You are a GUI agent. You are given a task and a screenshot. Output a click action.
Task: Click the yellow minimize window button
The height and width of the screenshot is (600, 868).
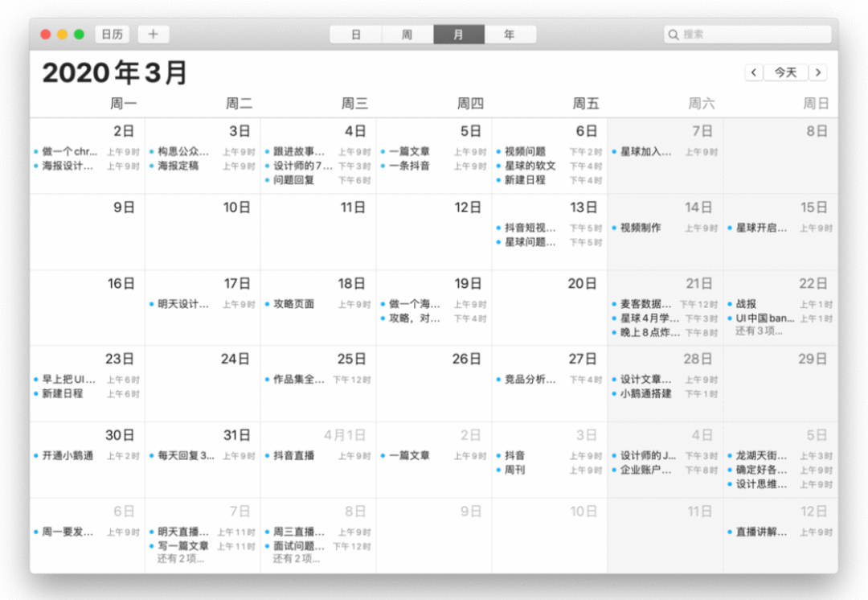tap(63, 35)
